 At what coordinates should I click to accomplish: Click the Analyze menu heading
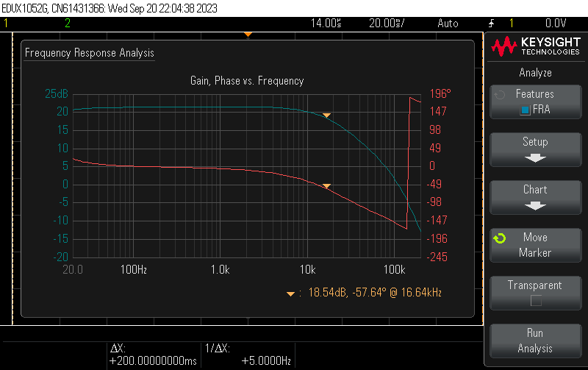[x=536, y=72]
